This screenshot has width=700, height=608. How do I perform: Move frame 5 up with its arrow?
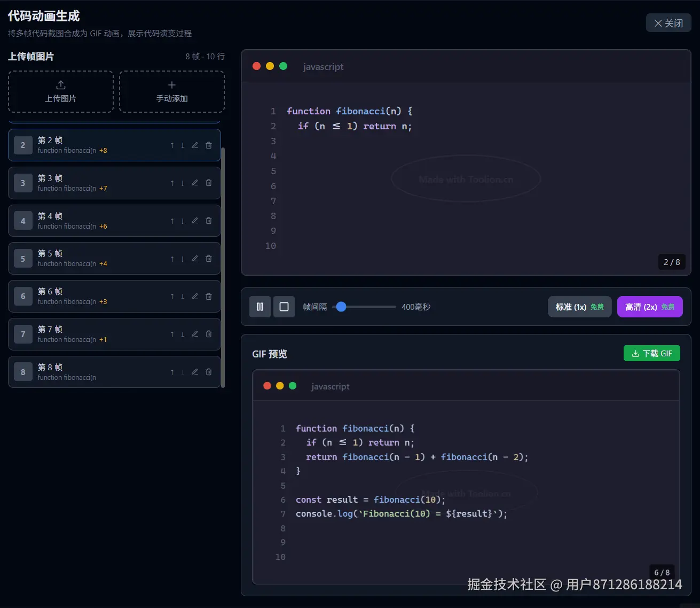(x=172, y=259)
